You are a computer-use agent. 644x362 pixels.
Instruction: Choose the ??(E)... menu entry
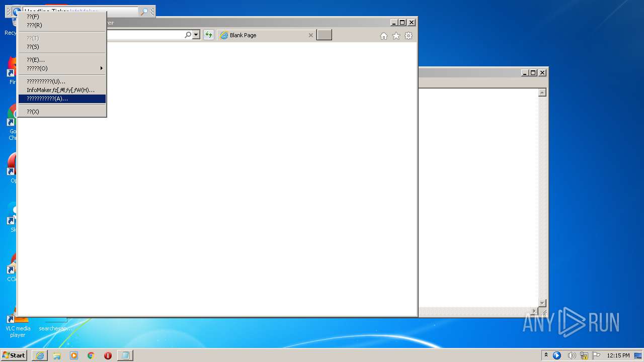click(62, 60)
